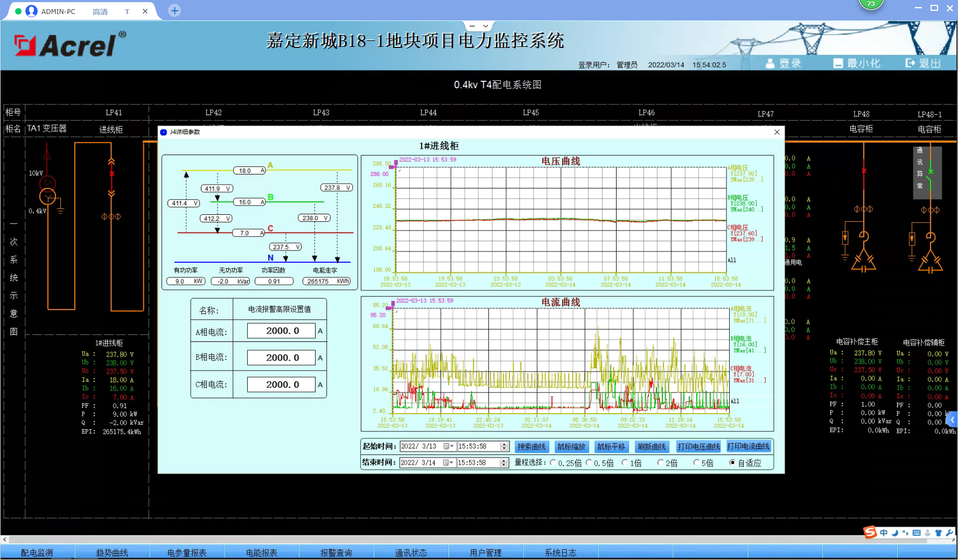This screenshot has height=560, width=958.
Task: Close the ADMIN-PC session tab
Action: (145, 11)
